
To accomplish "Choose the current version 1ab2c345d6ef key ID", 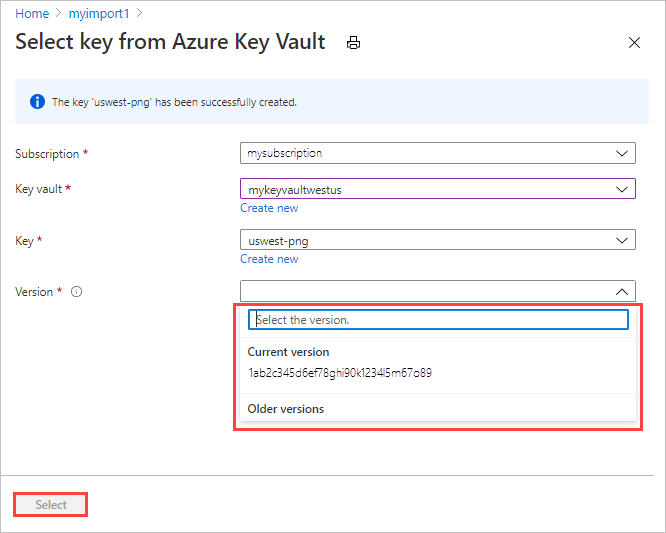I will pos(340,373).
